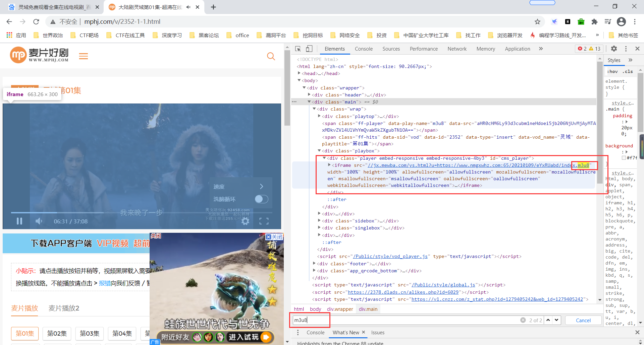
Task: Open the 应用 apps shortcut
Action: tap(16, 35)
